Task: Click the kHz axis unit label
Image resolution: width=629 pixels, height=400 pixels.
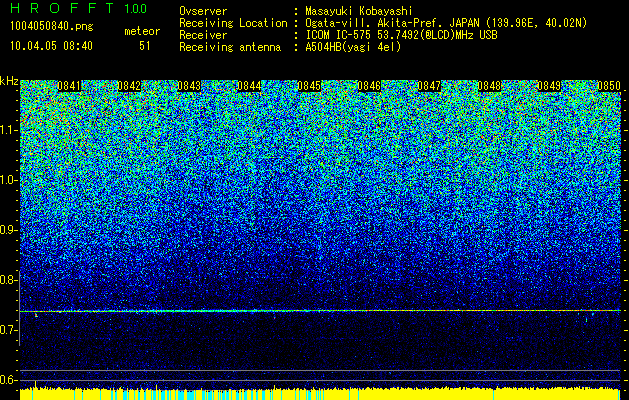Action: 9,81
